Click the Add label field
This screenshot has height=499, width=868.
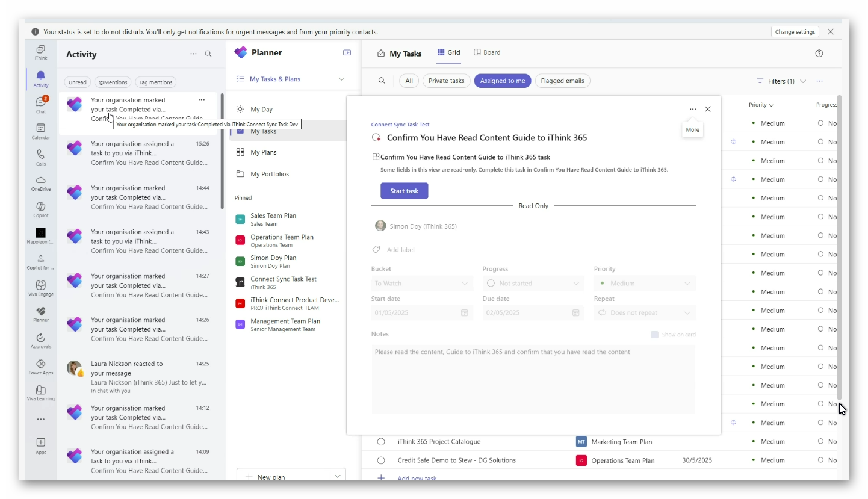pos(400,250)
